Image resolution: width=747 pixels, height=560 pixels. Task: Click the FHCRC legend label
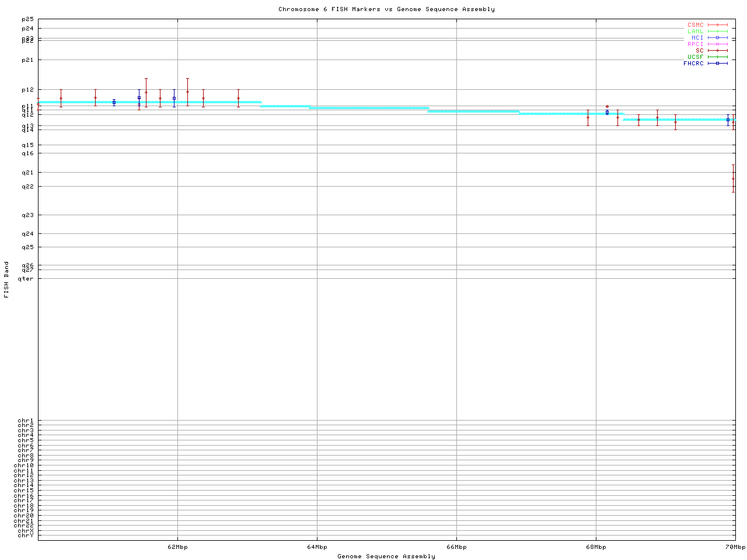pos(693,64)
